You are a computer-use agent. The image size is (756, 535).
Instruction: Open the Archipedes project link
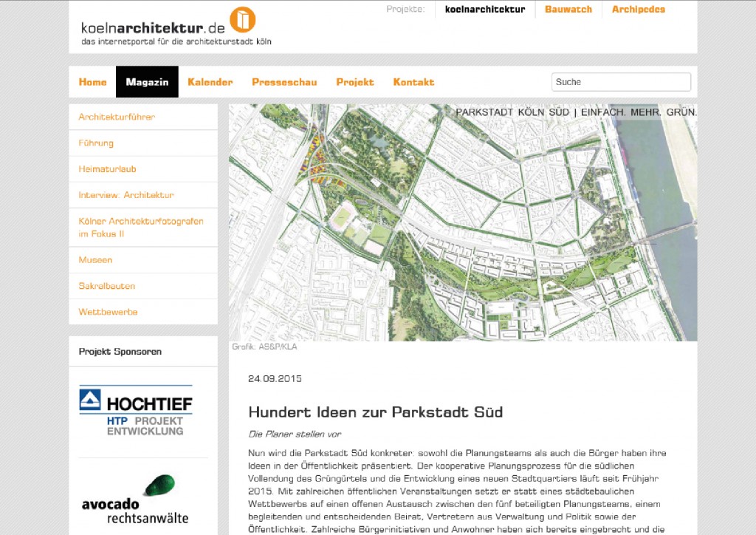coord(638,10)
